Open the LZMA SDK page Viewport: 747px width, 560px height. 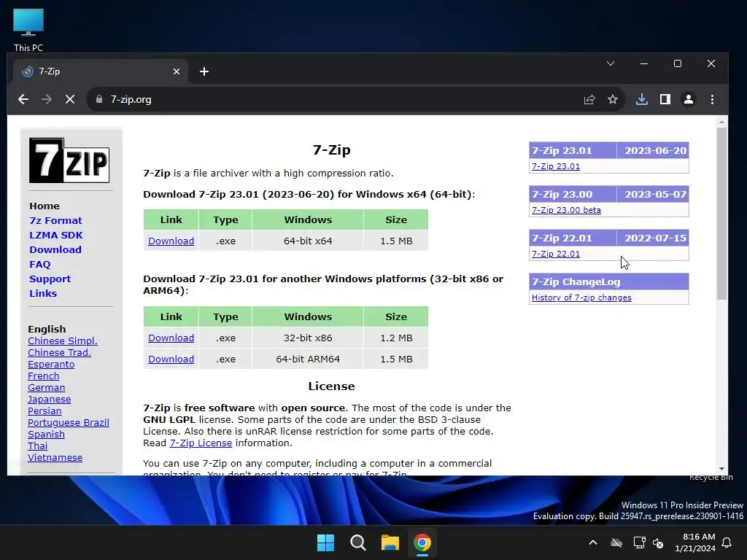56,236
